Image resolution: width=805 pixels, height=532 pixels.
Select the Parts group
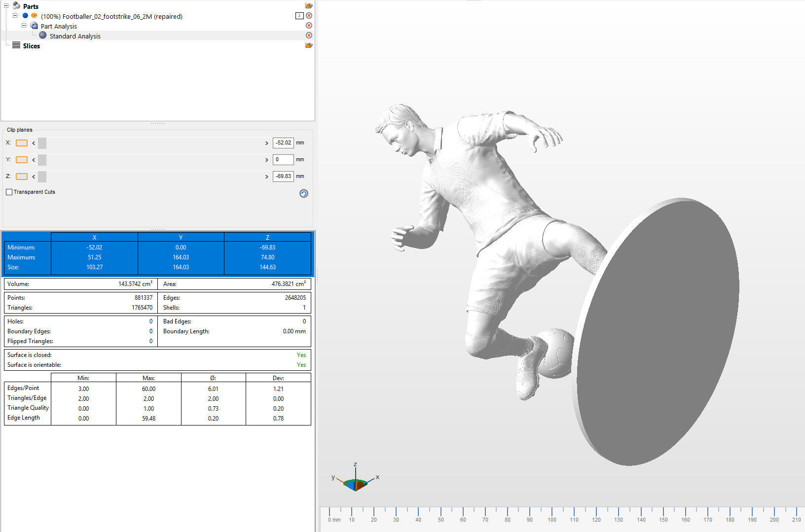(x=31, y=6)
